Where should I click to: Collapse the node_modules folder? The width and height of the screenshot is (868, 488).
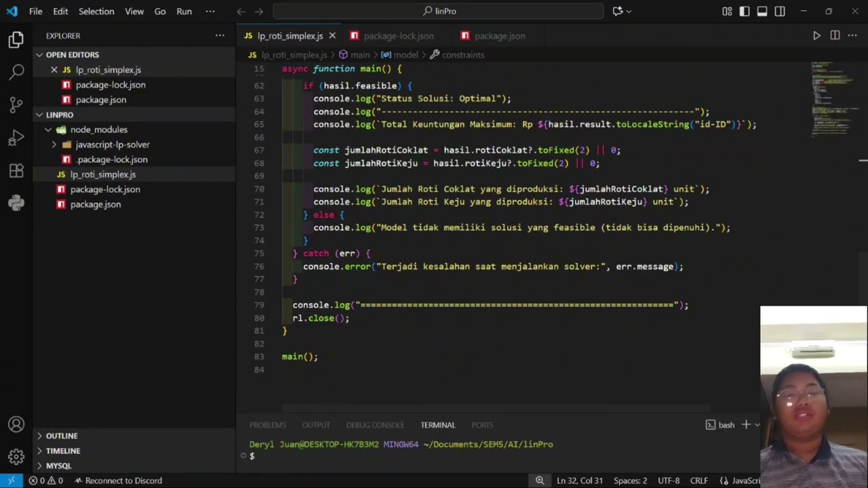pos(98,129)
